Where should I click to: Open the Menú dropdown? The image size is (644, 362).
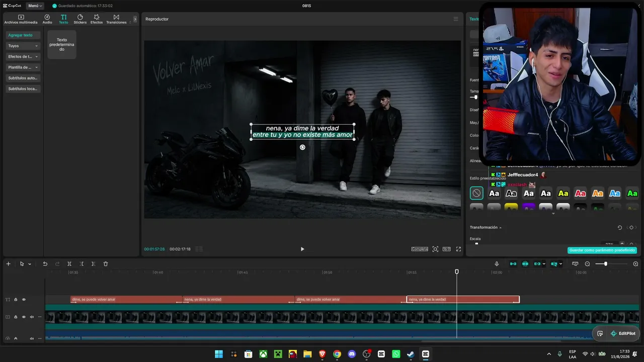coord(35,6)
